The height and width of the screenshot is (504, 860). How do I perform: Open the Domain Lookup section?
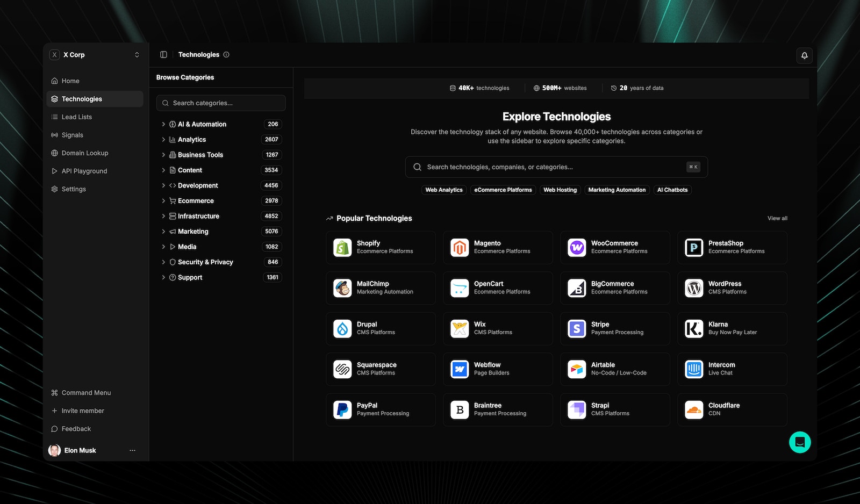click(84, 153)
